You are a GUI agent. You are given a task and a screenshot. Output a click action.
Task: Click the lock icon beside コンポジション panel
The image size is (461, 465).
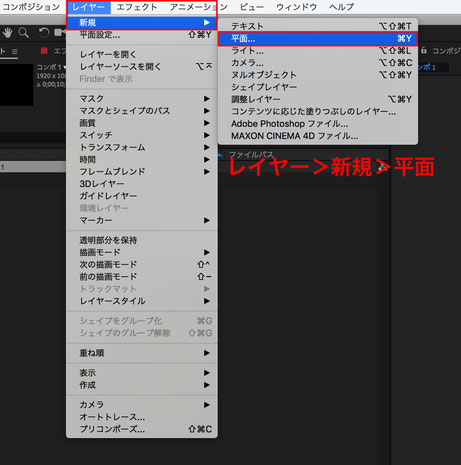coord(424,50)
